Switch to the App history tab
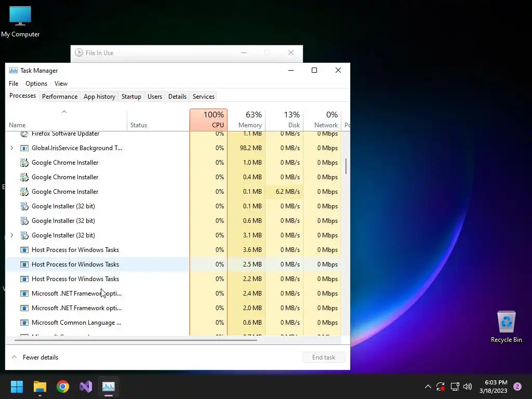Screen dimensions: 532x399 [x=99, y=96]
